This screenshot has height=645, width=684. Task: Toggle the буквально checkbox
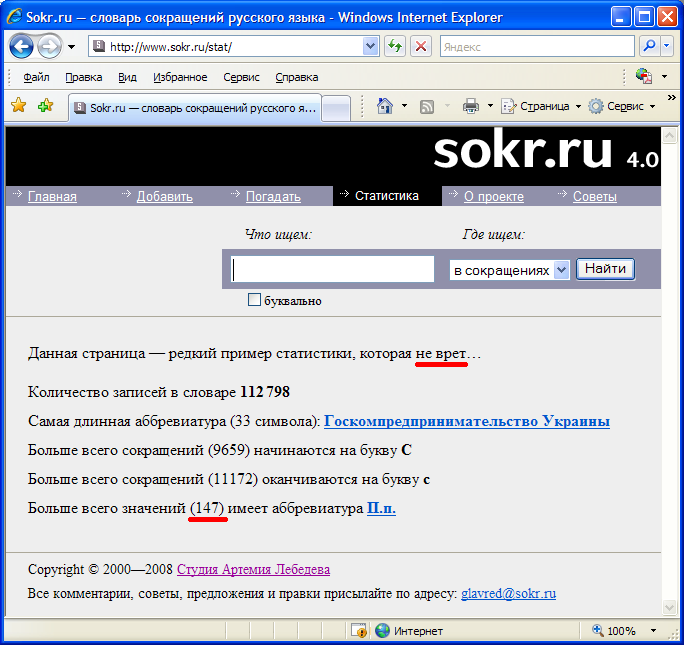[x=254, y=300]
